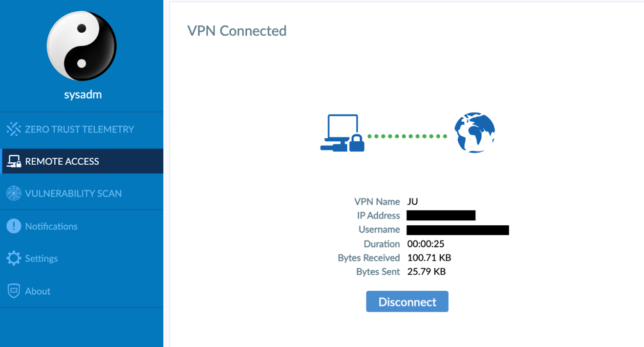Click the Zero Trust Telemetry icon

(14, 129)
